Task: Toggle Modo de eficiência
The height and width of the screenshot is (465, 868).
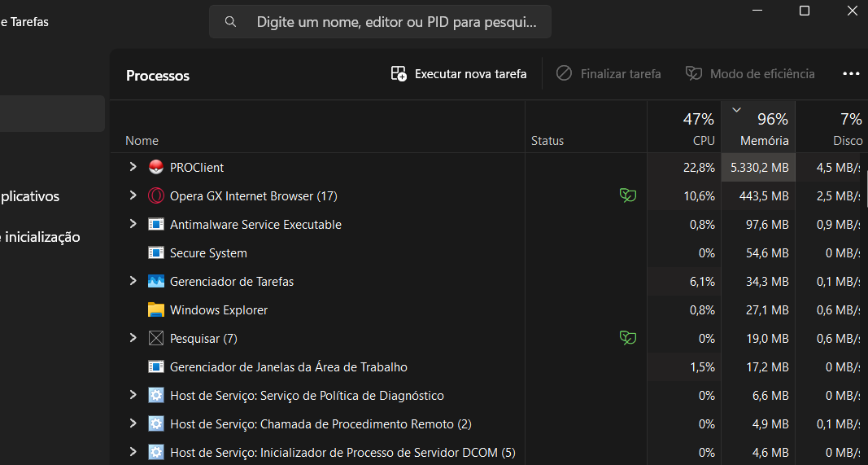Action: coord(750,74)
